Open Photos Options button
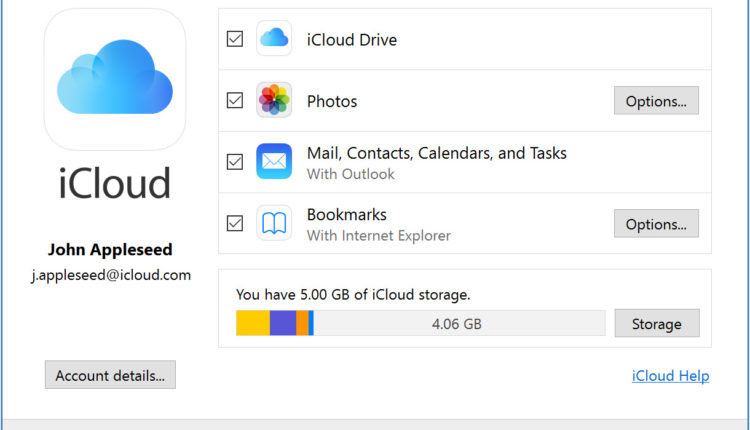 655,100
